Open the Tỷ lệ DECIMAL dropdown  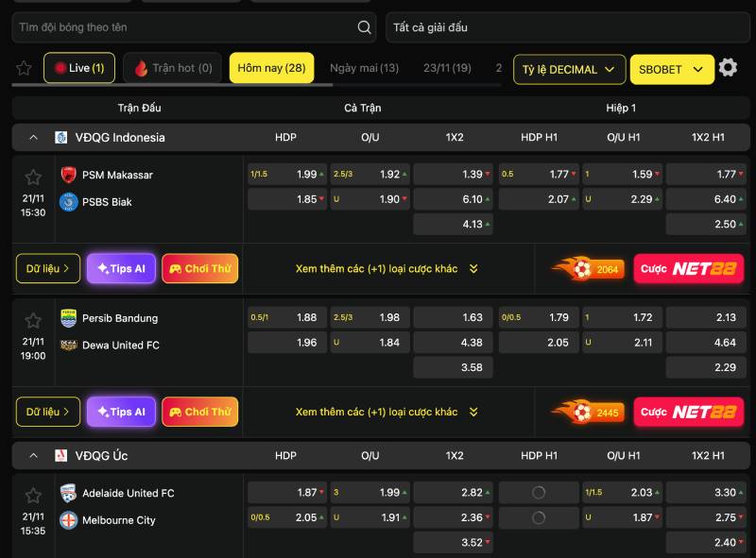(x=570, y=69)
